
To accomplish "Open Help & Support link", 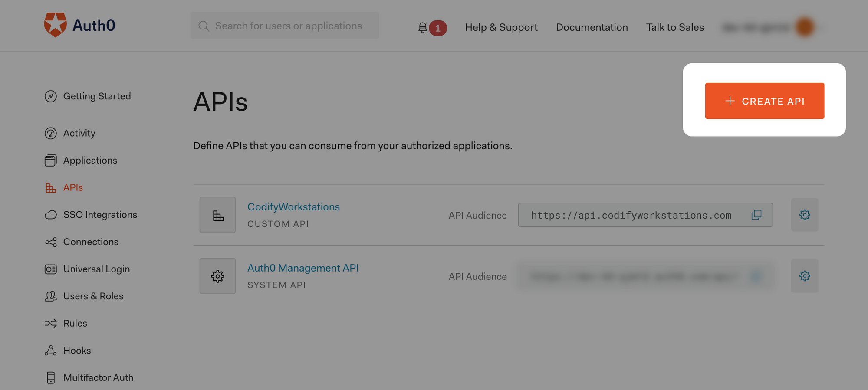I will (x=501, y=27).
